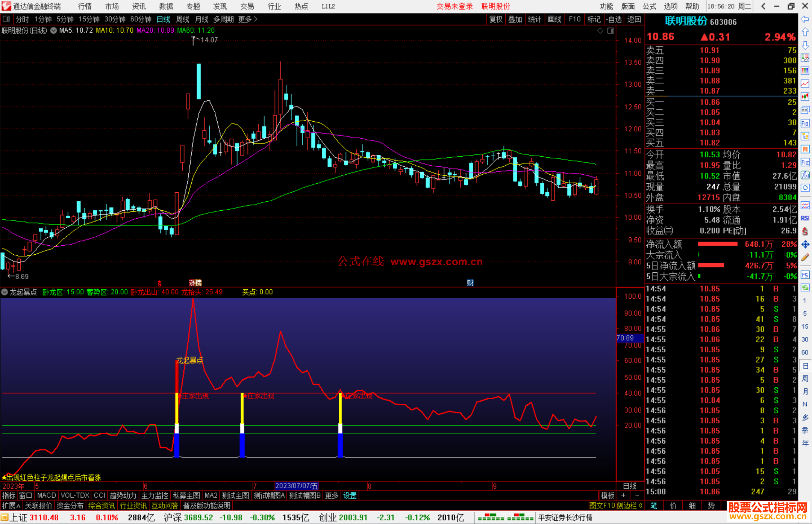Switch to the 周线 period tab

(183, 19)
